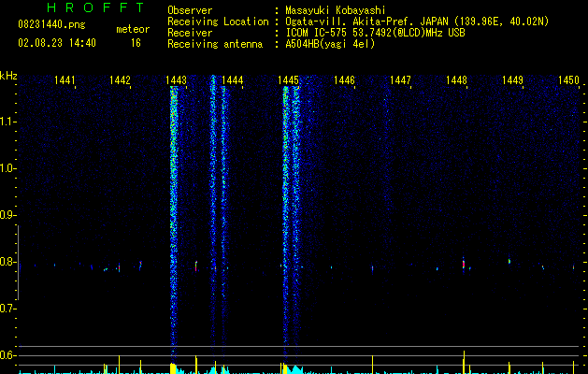Click the meteor label
This screenshot has height=374, width=588.
point(133,29)
